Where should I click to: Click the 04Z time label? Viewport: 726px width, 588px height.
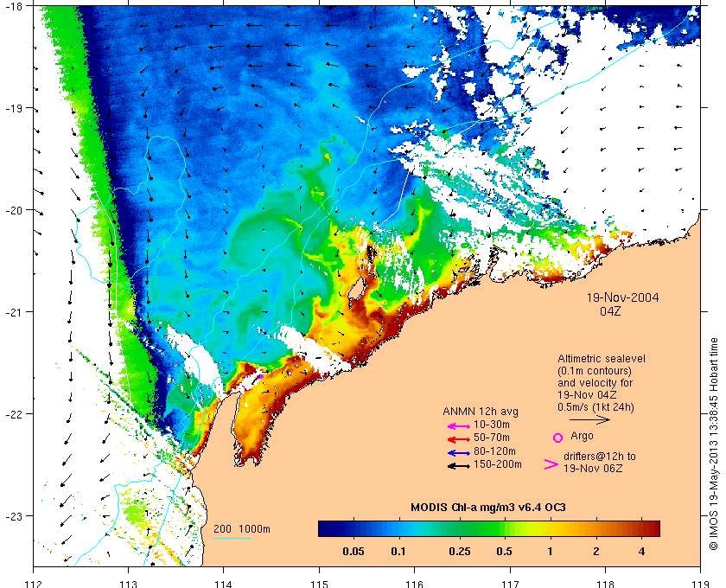coord(610,311)
